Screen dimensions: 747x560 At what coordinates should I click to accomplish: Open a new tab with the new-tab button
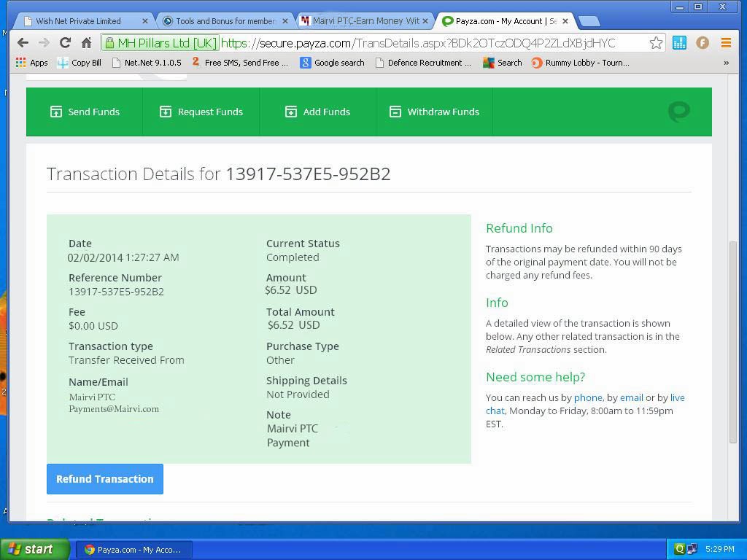(x=589, y=21)
